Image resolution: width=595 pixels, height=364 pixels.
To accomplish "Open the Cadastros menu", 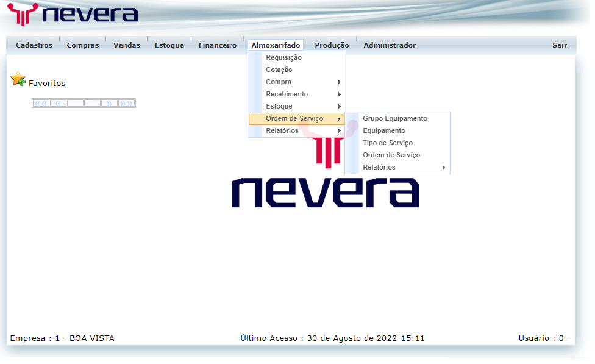I will point(34,45).
